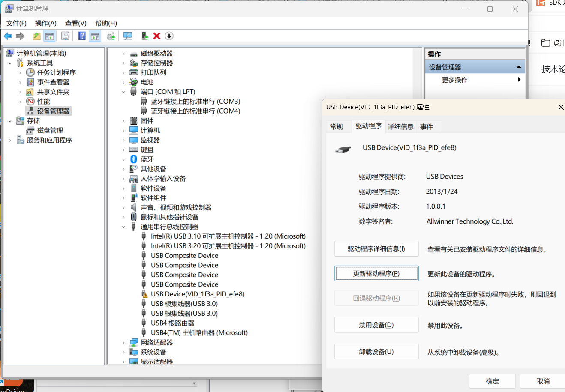Click the 共享文件夹 shared folder icon
565x392 pixels.
30,92
